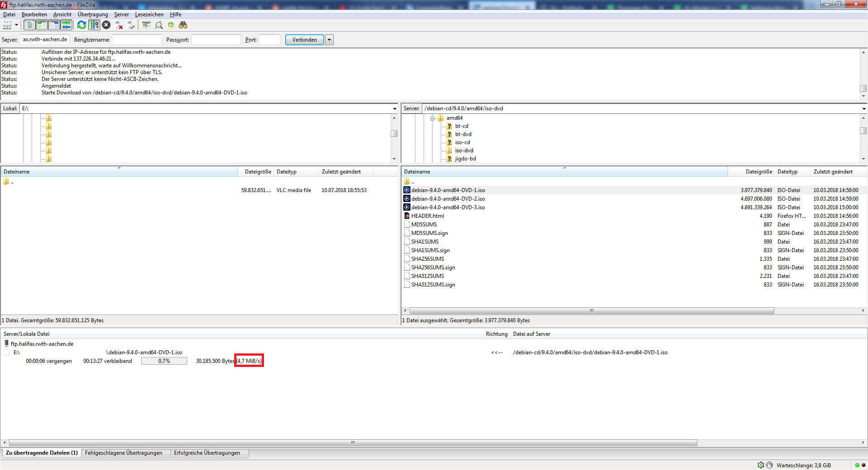Select the SHA256SUMS.sign file

433,268
